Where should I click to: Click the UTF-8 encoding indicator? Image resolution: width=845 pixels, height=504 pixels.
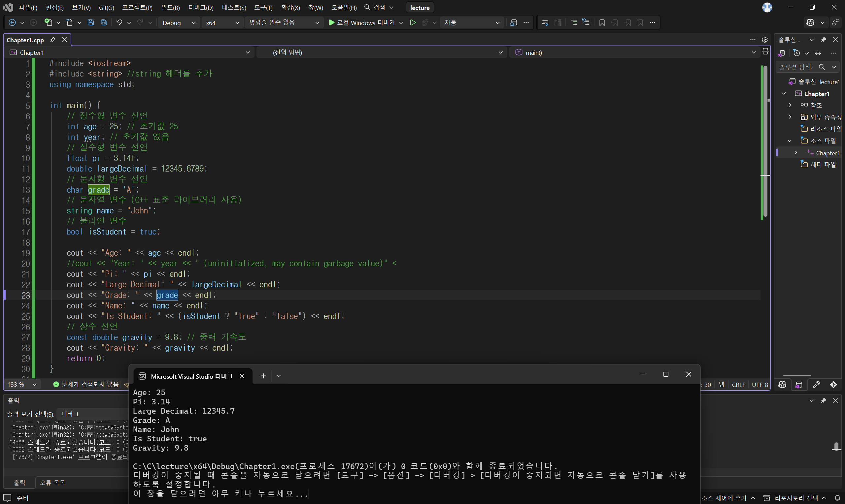click(x=760, y=385)
